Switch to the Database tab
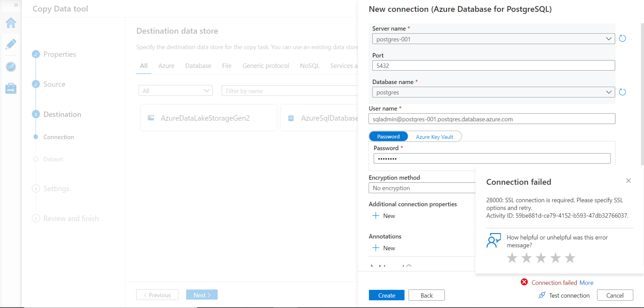 point(198,66)
